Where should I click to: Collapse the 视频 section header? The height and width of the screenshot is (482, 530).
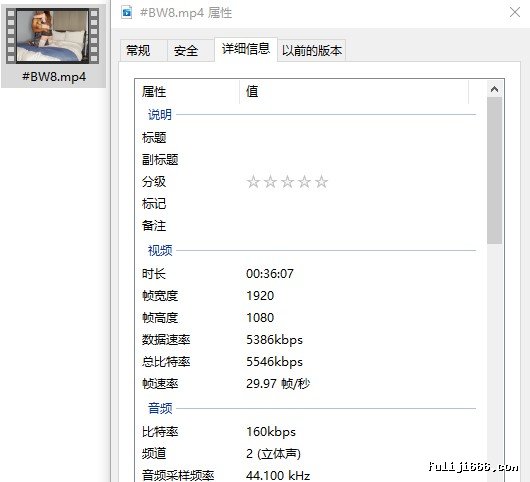[160, 250]
